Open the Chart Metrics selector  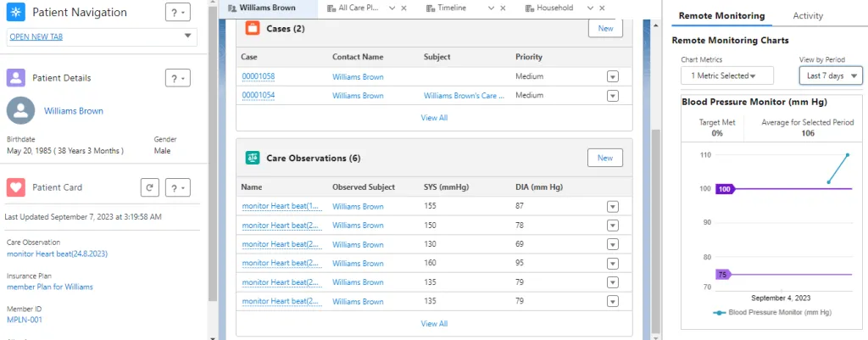[x=726, y=75]
